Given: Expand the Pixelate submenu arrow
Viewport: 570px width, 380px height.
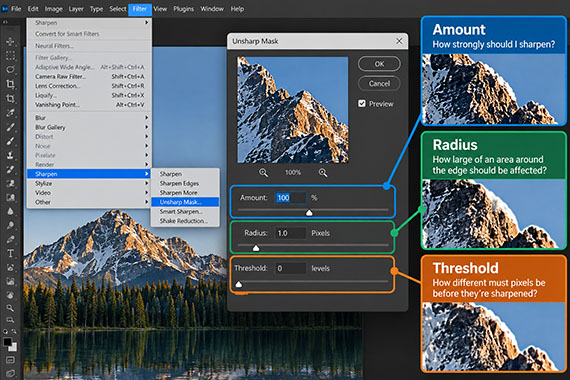Looking at the screenshot, I should [x=146, y=155].
